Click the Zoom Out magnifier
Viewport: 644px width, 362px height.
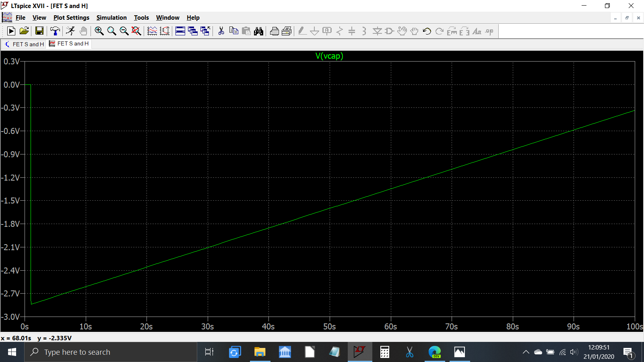(x=124, y=31)
